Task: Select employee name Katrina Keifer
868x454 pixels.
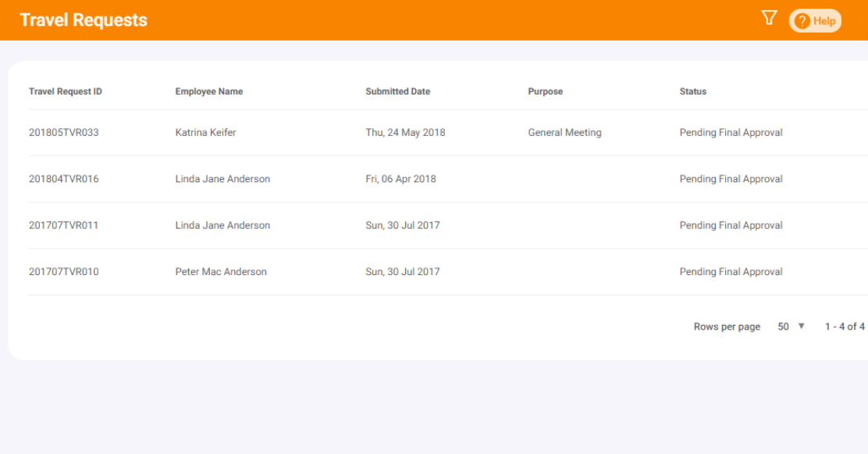Action: [205, 133]
